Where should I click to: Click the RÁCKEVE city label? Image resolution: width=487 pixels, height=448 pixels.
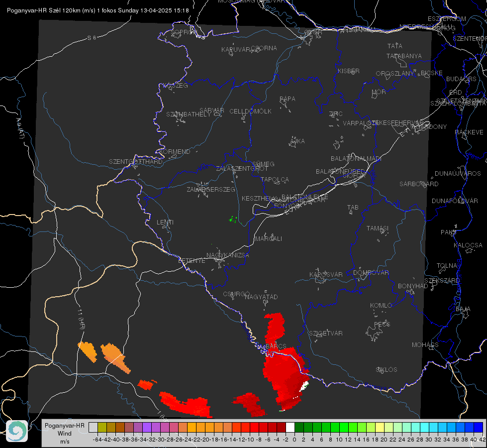click(x=469, y=132)
